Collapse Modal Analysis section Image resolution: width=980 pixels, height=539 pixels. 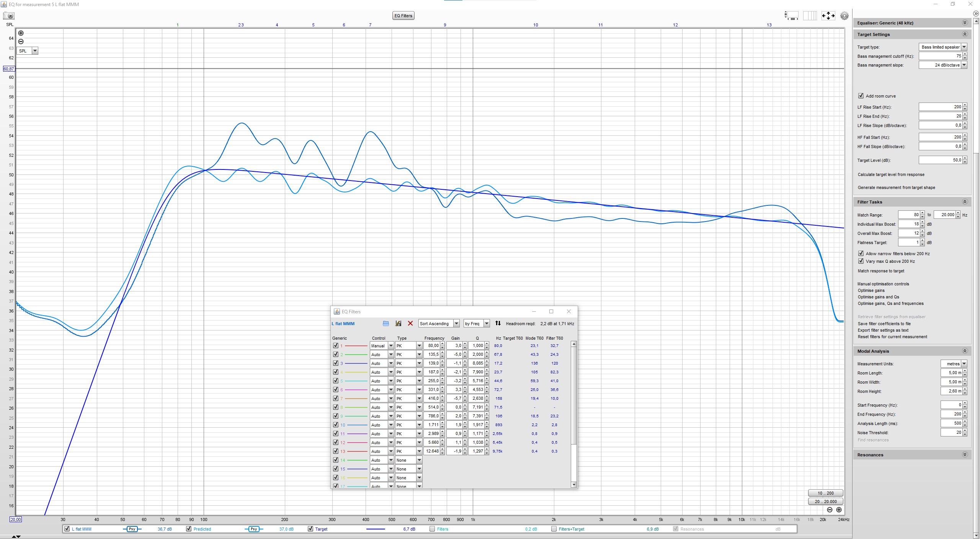coord(965,351)
